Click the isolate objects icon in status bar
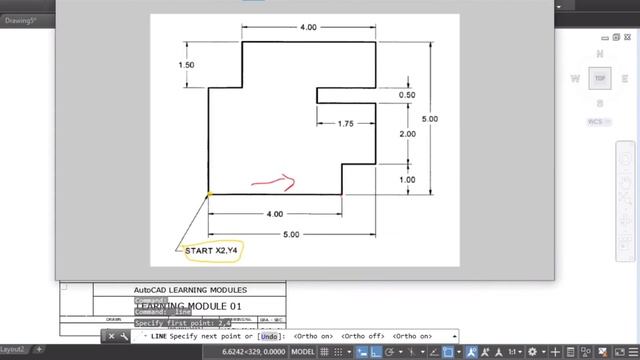The height and width of the screenshot is (360, 640). pyautogui.click(x=586, y=352)
